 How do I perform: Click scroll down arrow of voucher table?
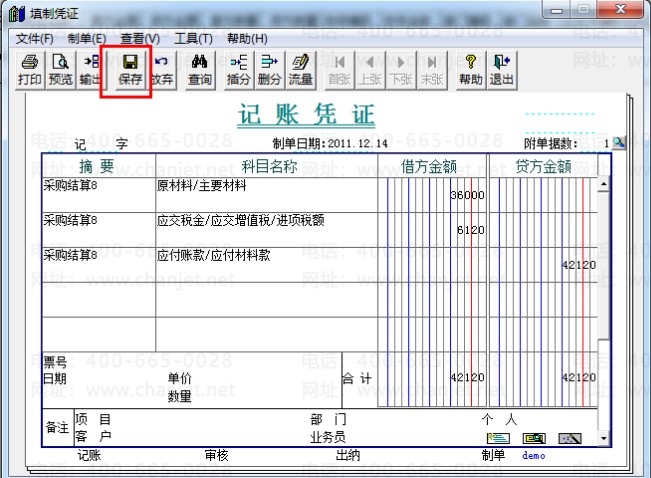click(x=604, y=438)
